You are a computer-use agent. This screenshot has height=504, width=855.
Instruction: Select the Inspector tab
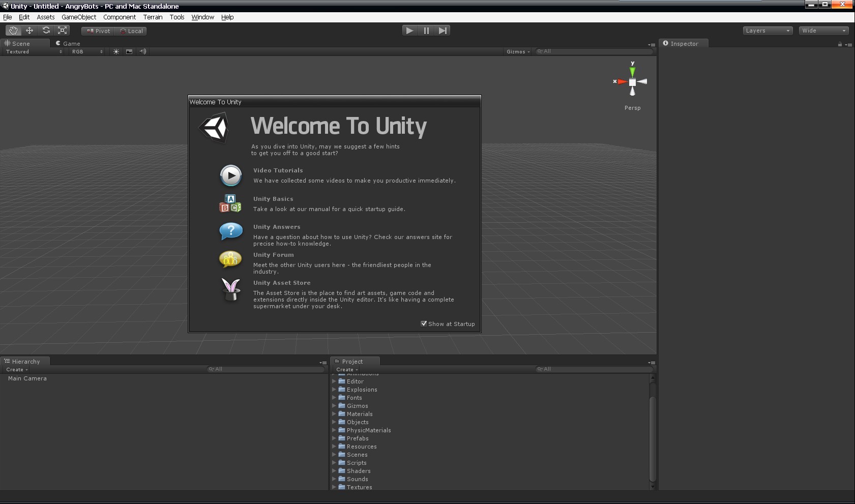tap(683, 44)
